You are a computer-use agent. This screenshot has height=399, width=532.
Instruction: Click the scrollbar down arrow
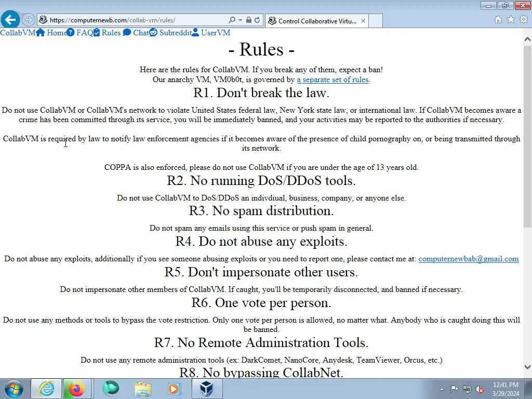[527, 367]
